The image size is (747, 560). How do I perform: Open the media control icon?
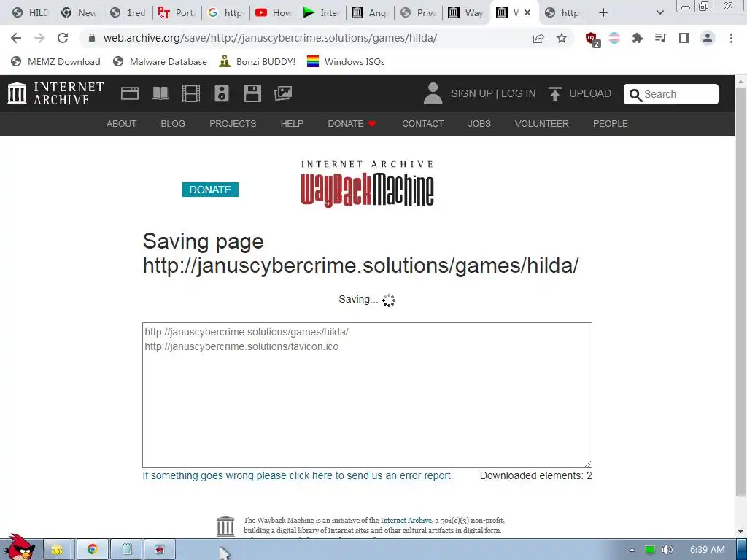[661, 38]
